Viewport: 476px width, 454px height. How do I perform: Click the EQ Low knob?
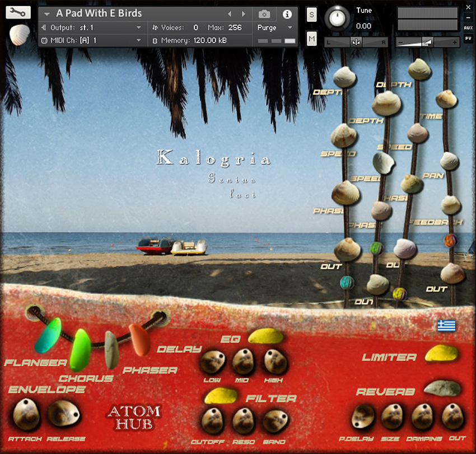pos(213,362)
